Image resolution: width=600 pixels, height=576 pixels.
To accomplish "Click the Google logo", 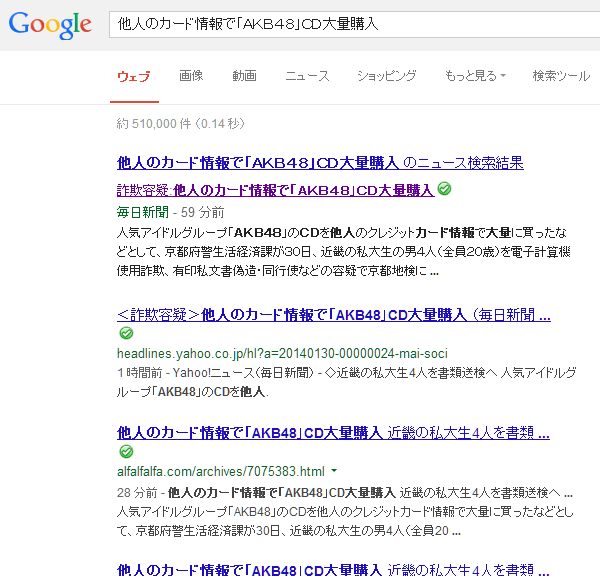I will [x=50, y=25].
